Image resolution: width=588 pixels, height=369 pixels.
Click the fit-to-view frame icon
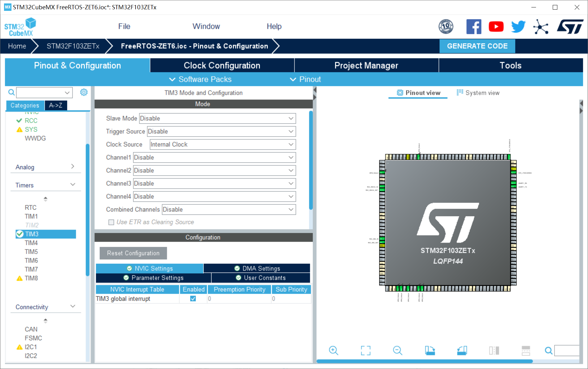365,350
